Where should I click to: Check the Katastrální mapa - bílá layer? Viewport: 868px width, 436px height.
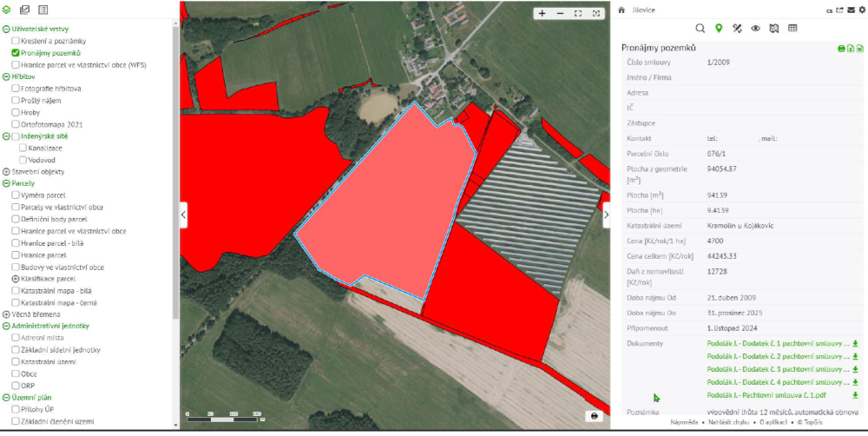(x=16, y=291)
